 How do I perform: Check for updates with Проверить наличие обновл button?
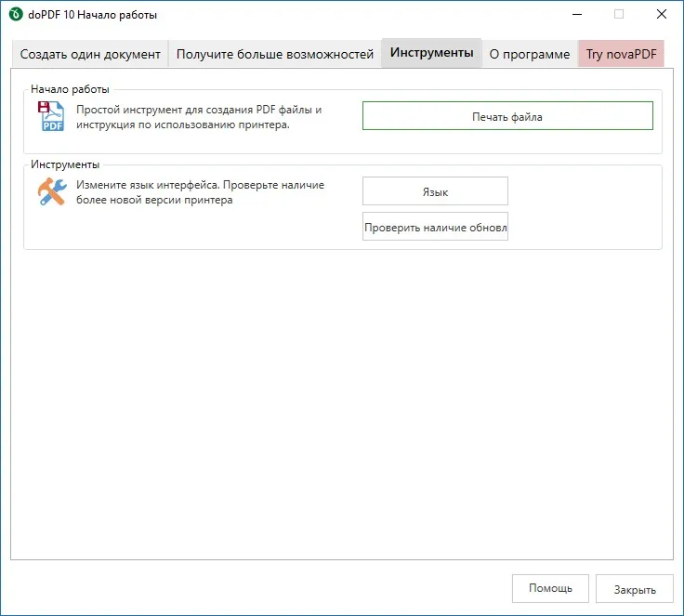(x=435, y=227)
